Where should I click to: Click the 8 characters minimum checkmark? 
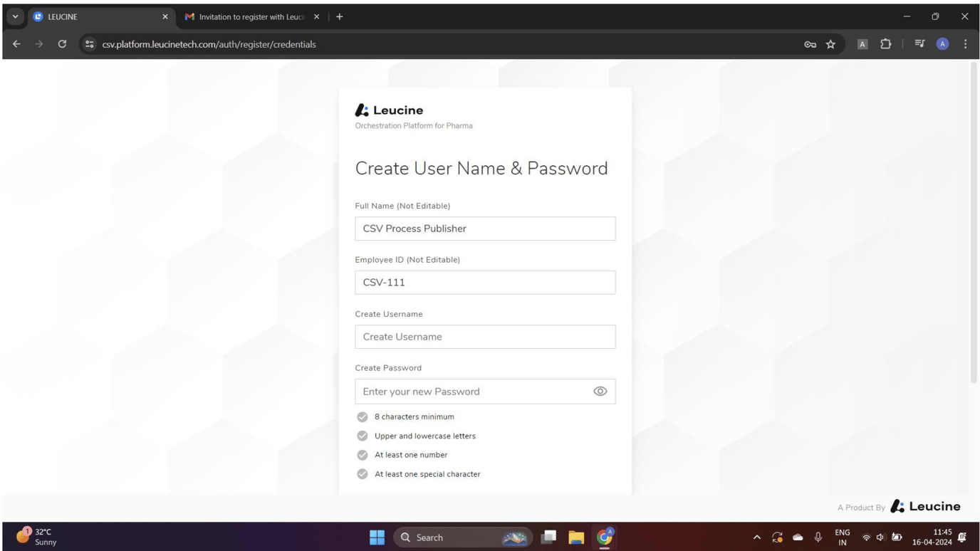362,416
